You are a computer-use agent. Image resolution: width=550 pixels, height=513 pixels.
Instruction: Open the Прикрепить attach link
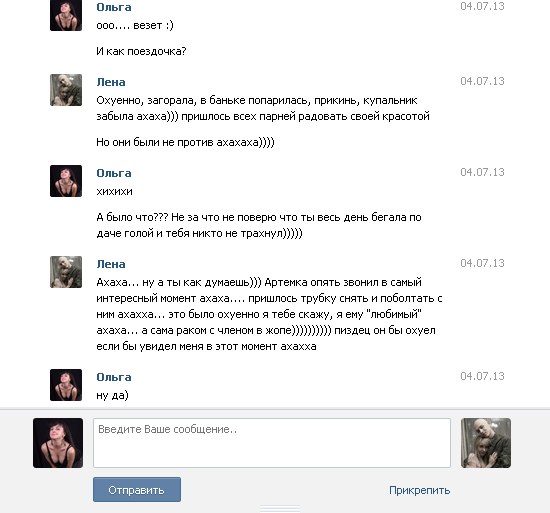click(x=420, y=490)
